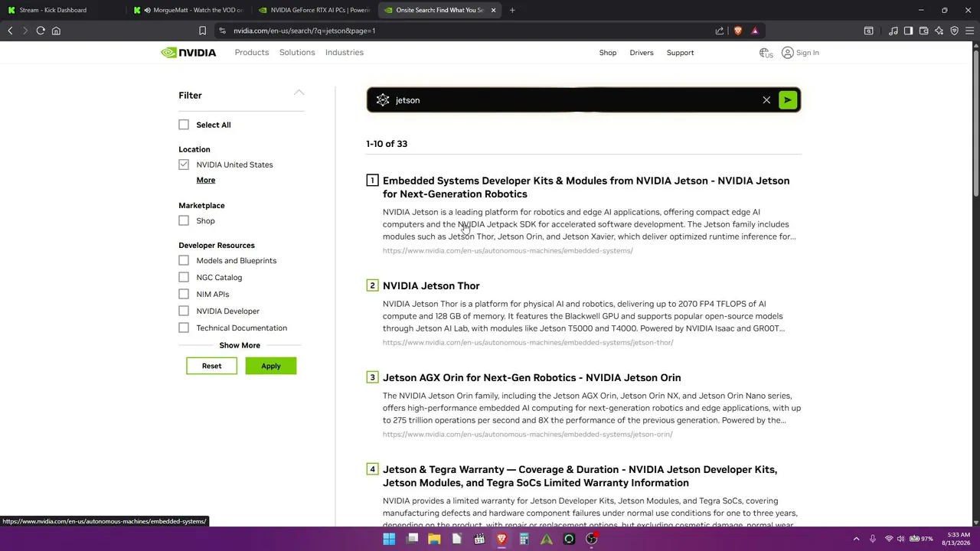The height and width of the screenshot is (551, 980).
Task: Open Embedded Systems Developer Kits & Modules result
Action: tap(586, 187)
